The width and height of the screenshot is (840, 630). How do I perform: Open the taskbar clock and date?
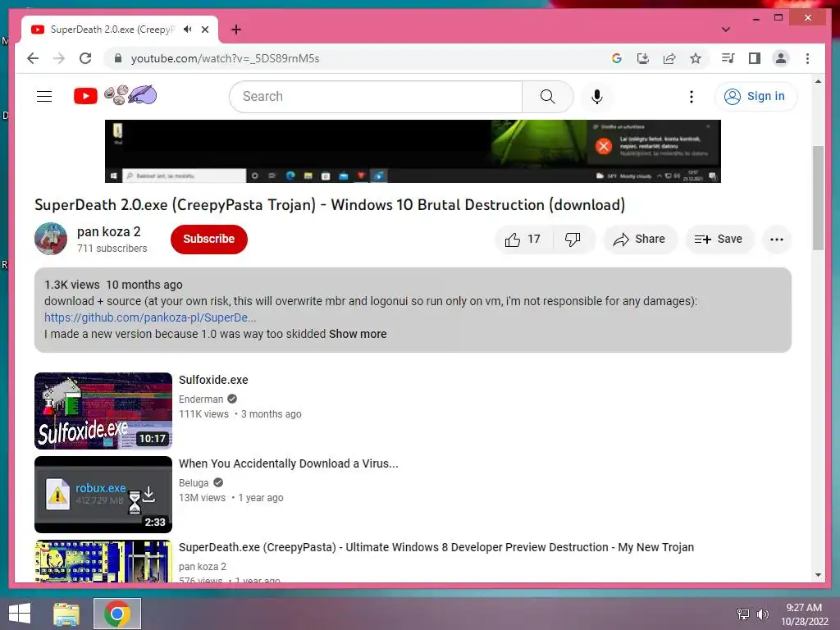point(804,614)
